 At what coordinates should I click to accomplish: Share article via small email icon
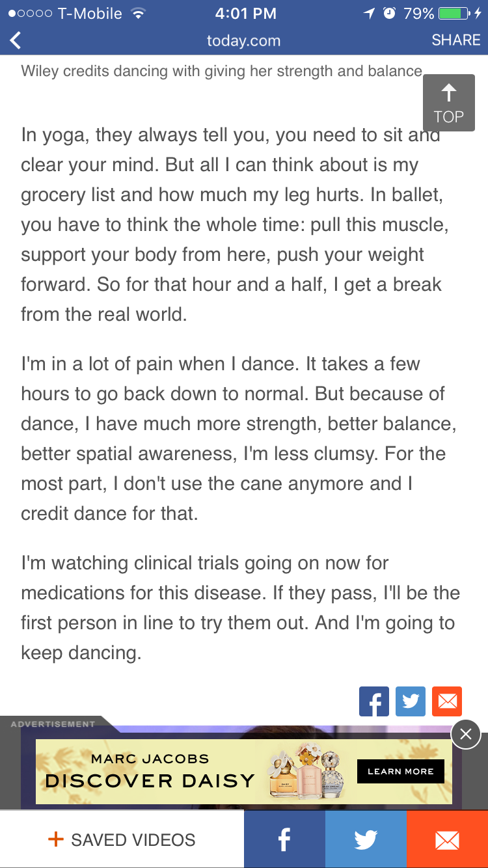[x=447, y=701]
